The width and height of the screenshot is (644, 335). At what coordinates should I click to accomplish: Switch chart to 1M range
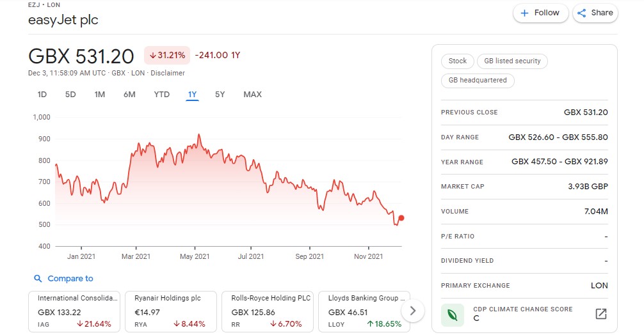99,95
